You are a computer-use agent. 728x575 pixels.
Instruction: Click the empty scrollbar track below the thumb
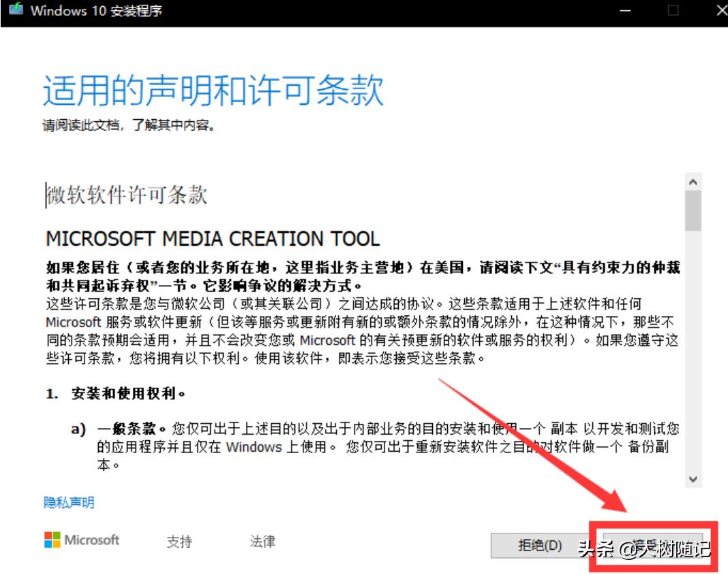point(693,354)
